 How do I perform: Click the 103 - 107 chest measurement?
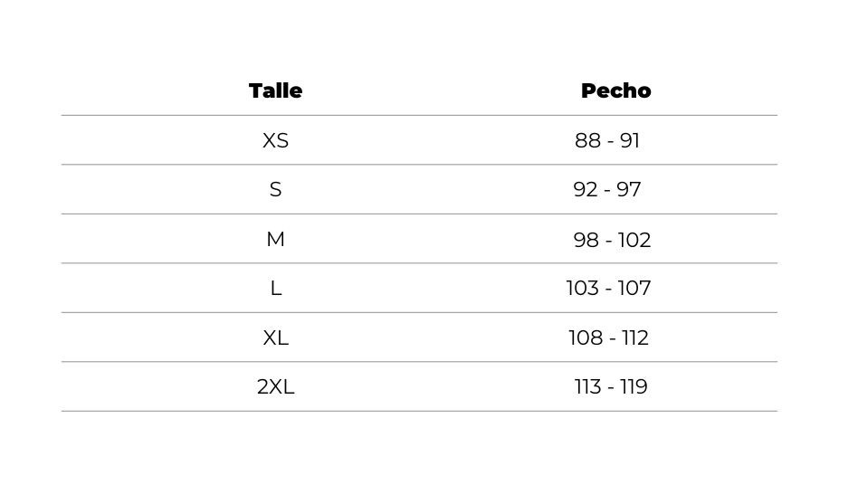point(608,288)
